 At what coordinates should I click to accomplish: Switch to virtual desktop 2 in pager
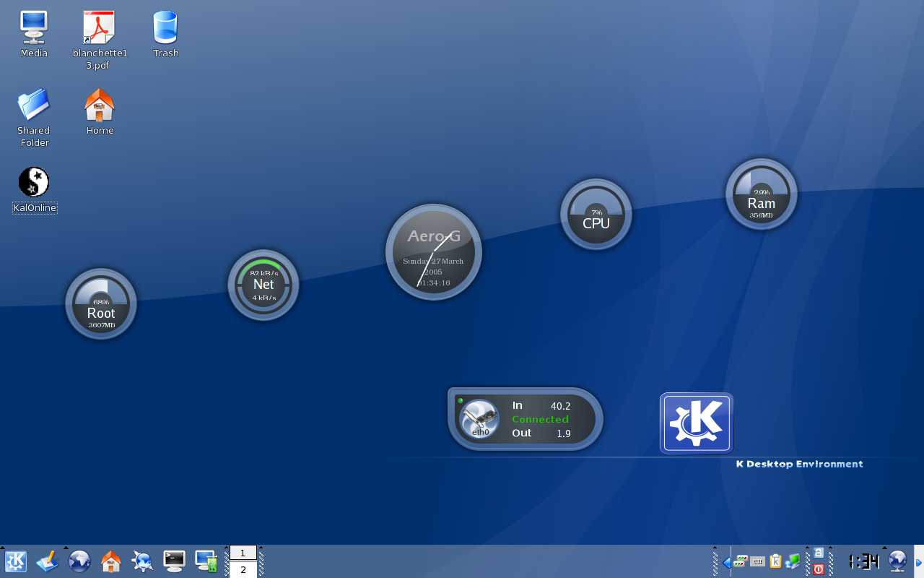243,570
